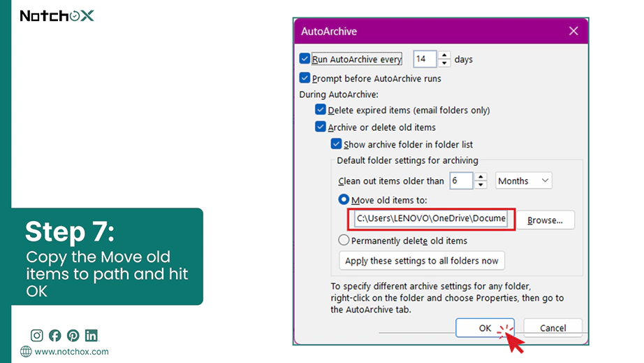Click the AutoArchive title bar text
The height and width of the screenshot is (363, 644).
point(329,31)
